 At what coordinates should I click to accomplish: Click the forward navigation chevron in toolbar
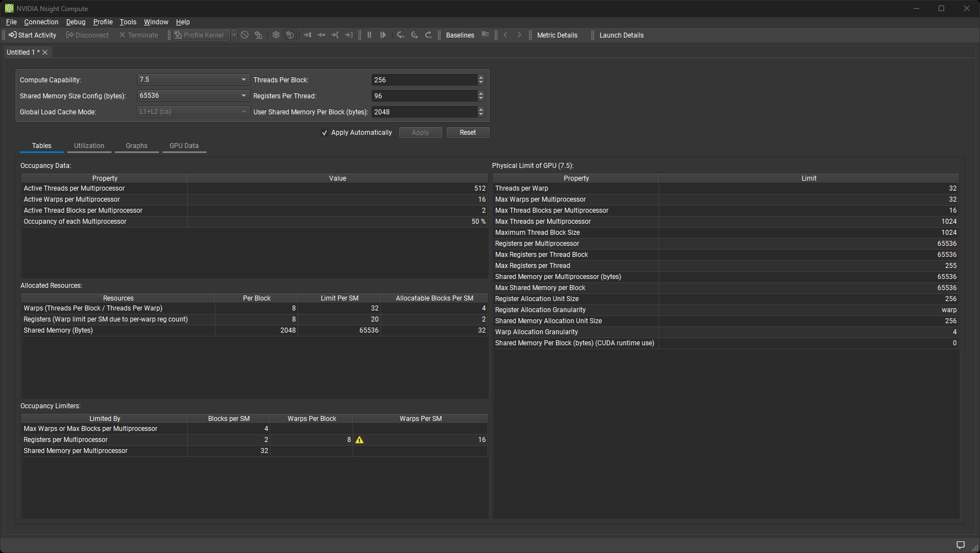[519, 35]
